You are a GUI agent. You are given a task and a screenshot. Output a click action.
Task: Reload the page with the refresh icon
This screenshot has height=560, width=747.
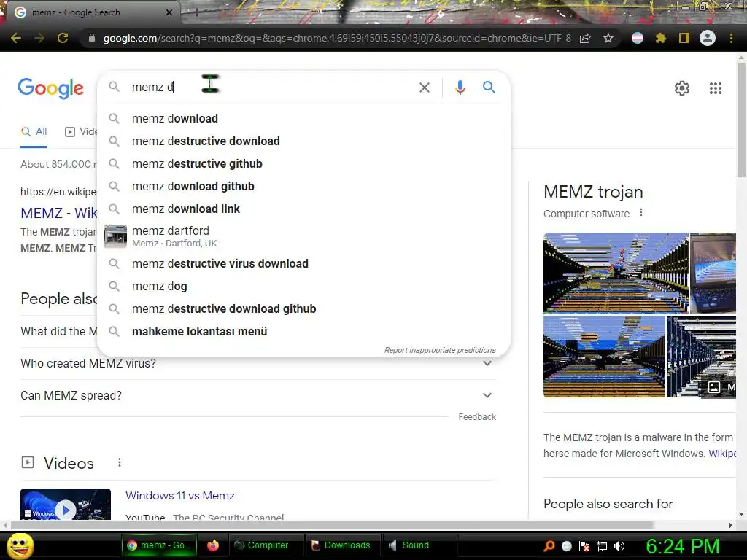(63, 38)
